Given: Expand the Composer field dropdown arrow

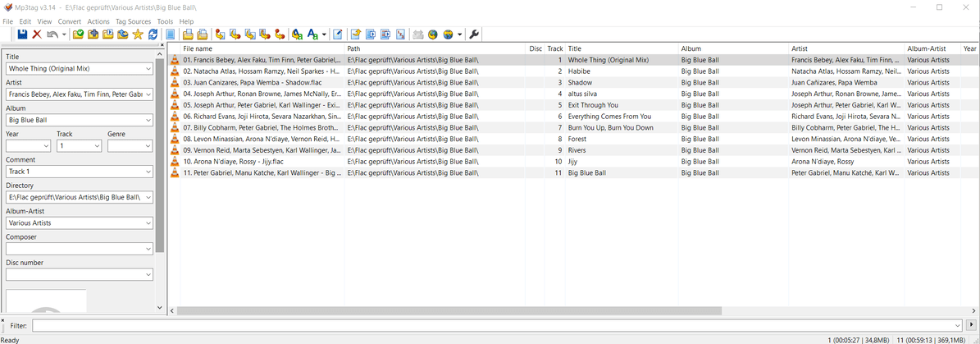Looking at the screenshot, I should pos(148,248).
